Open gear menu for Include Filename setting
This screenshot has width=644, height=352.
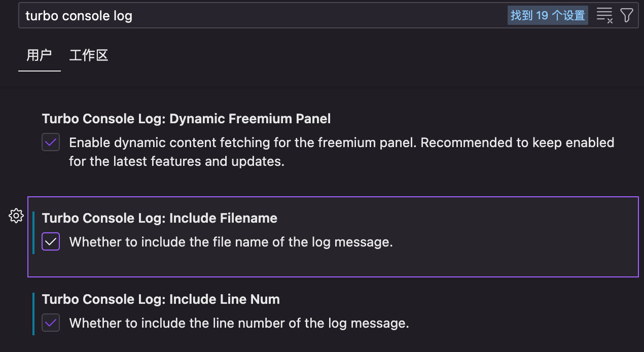(16, 216)
